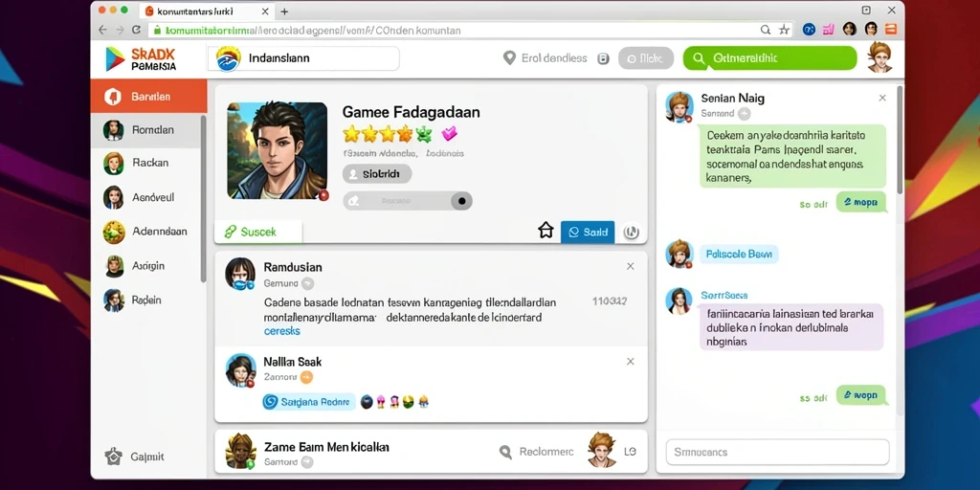Image resolution: width=980 pixels, height=490 pixels.
Task: Click the star rating under Gamee Fadagadaan
Action: coord(388,133)
